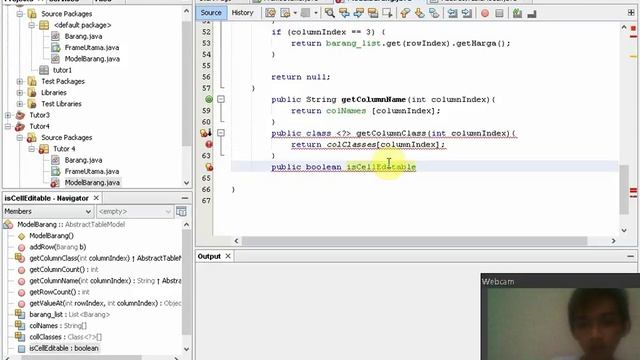Click the Uncomment code icon
This screenshot has height=360, width=640.
(531, 13)
